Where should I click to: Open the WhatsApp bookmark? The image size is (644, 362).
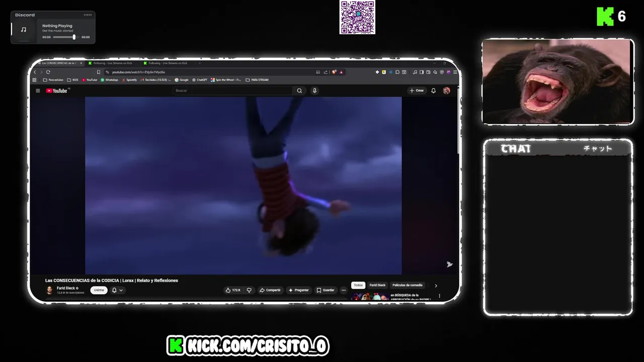pos(109,80)
